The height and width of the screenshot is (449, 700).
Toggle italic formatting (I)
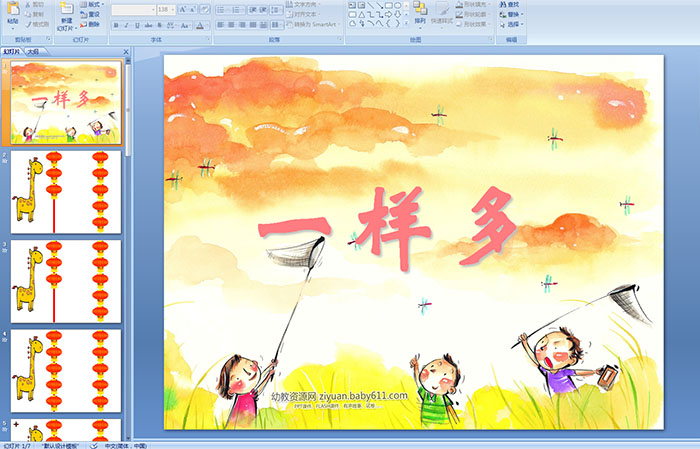[126, 25]
